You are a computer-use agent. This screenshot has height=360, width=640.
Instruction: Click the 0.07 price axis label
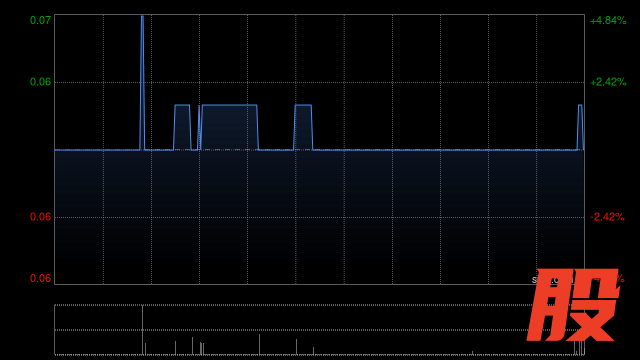[x=40, y=20]
